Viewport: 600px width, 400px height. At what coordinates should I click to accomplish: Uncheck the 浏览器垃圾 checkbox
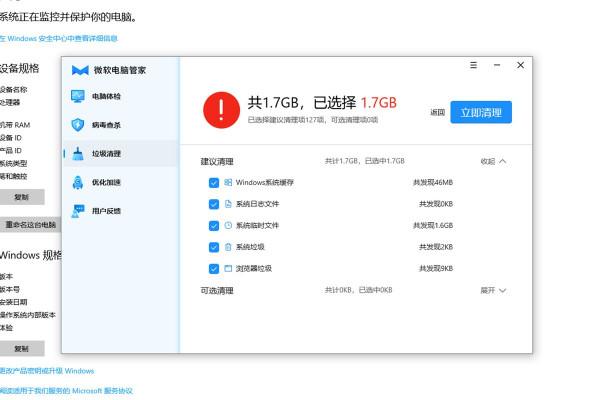click(x=214, y=269)
